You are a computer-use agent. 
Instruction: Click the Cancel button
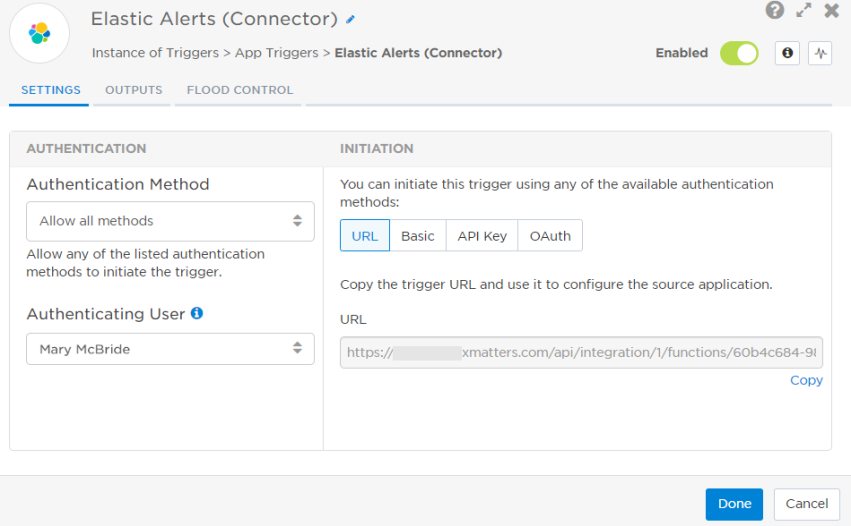point(806,504)
